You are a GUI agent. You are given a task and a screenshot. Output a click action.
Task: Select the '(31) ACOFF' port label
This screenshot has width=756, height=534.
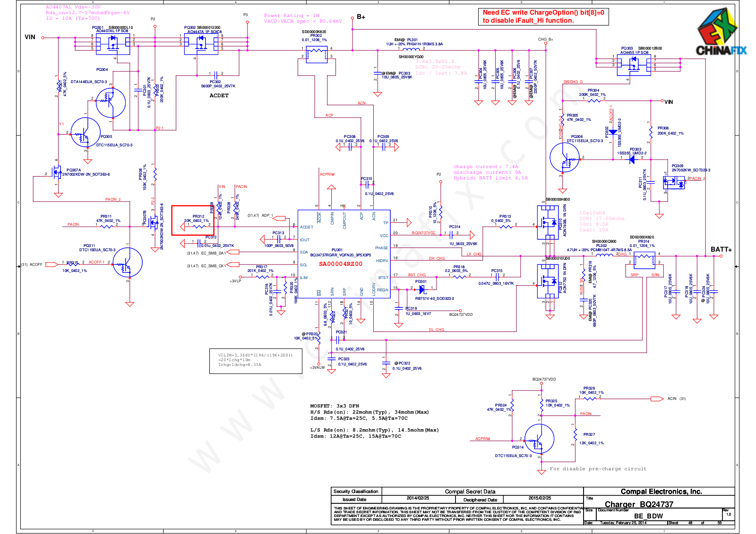(x=32, y=264)
